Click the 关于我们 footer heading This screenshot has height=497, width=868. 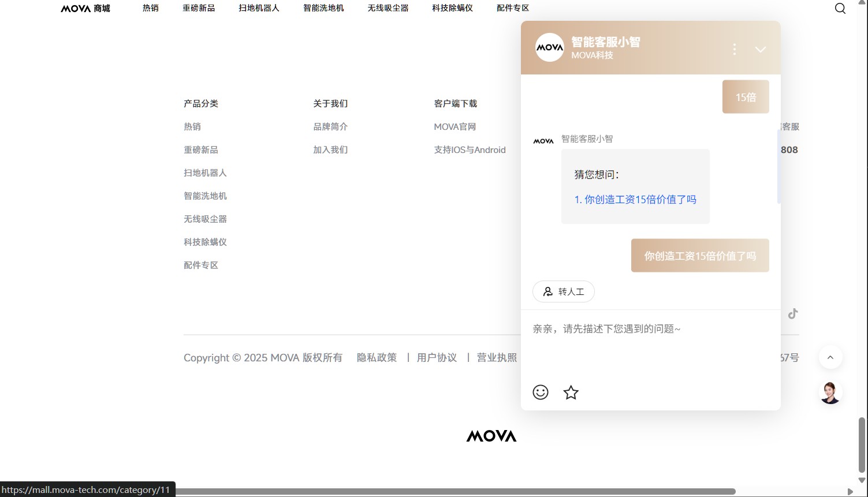(330, 103)
